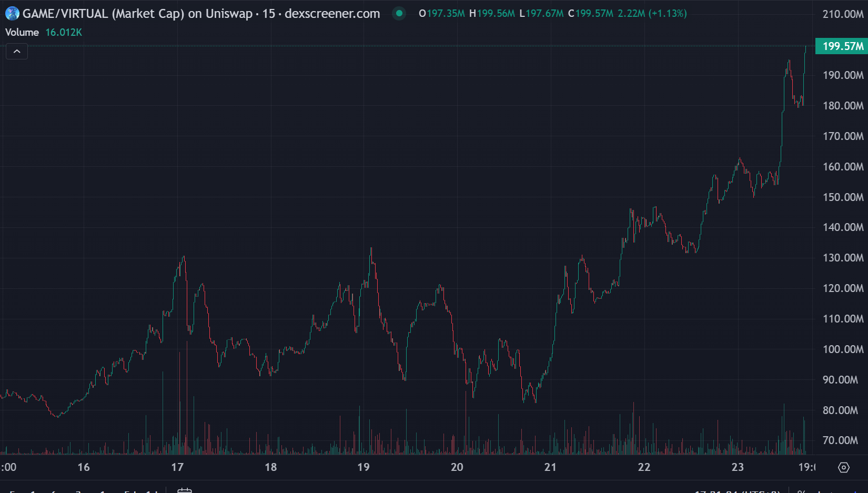Viewport: 868px width, 493px height.
Task: Click date 17 on the time axis
Action: (x=177, y=467)
